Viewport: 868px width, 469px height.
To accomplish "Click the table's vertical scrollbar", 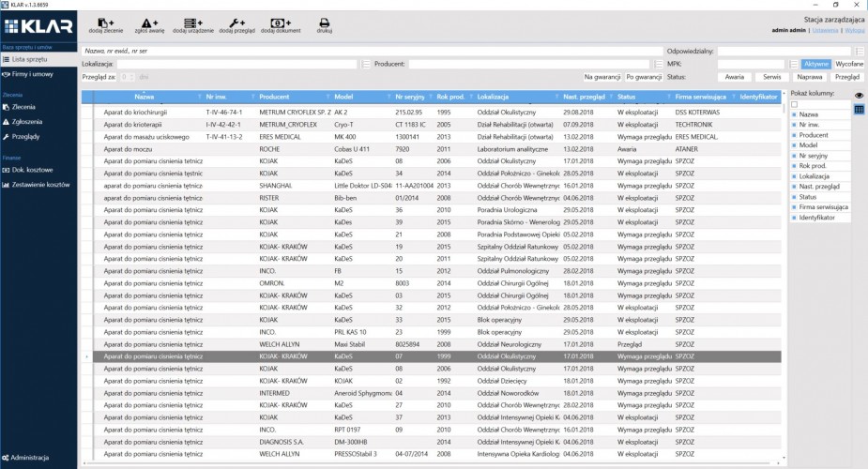I will [784, 277].
